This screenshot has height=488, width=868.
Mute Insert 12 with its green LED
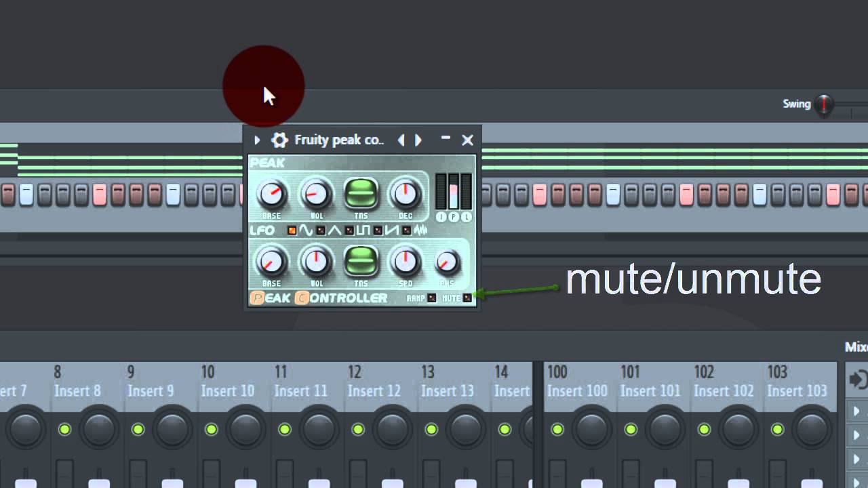click(357, 429)
